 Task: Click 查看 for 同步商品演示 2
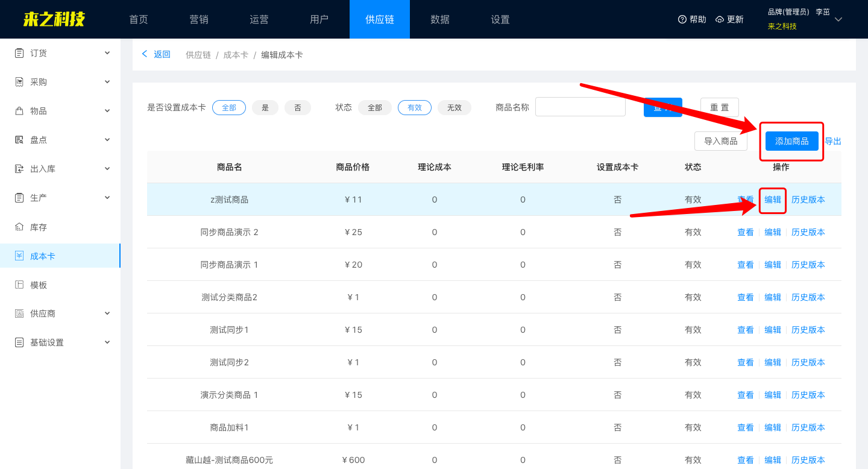tap(746, 232)
